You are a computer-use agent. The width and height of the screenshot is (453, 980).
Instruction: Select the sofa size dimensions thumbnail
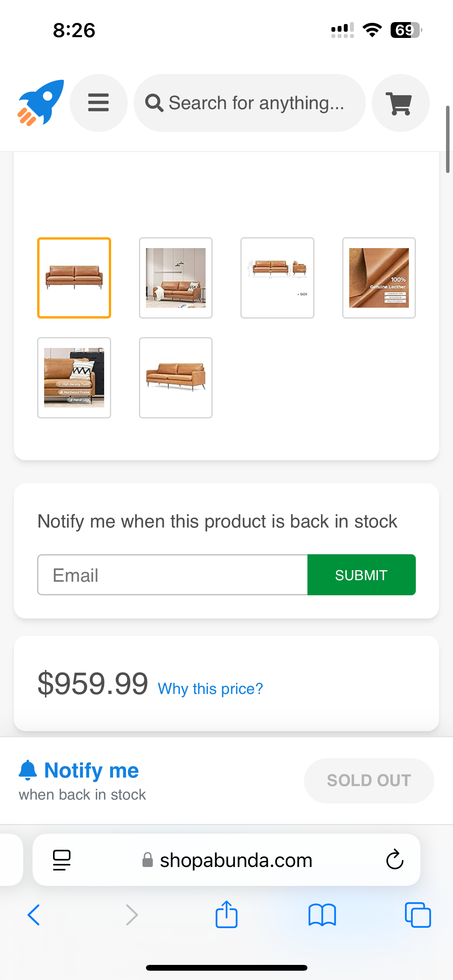click(277, 278)
